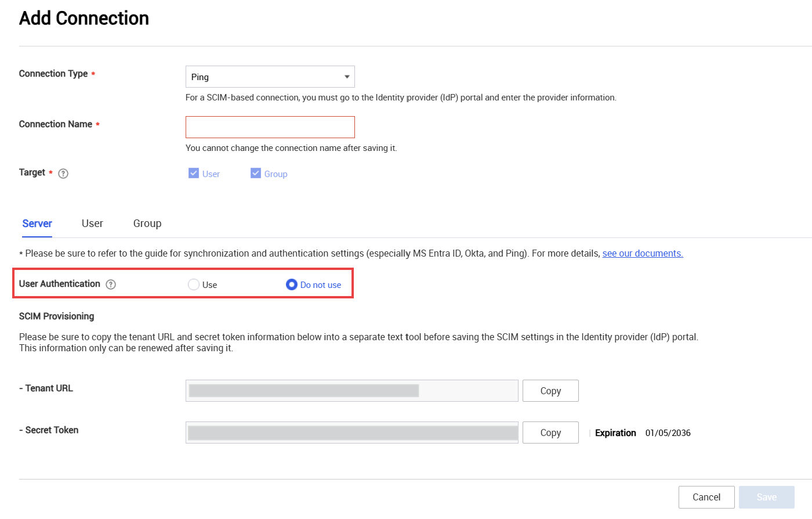Image resolution: width=812 pixels, height=519 pixels.
Task: Save the new connection
Action: 766,497
